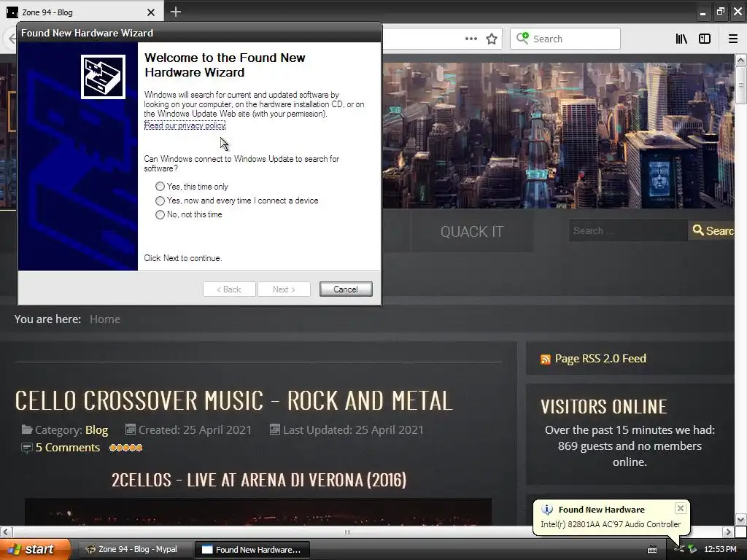Click the five-dot article rating

point(125,448)
